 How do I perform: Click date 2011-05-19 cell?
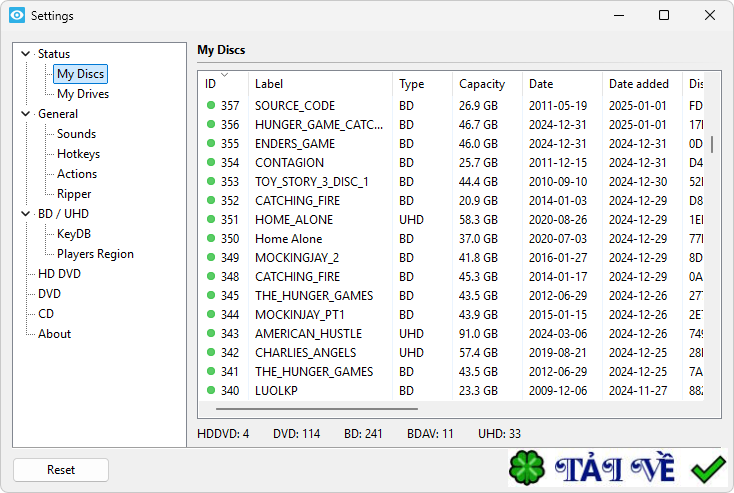[x=558, y=106]
